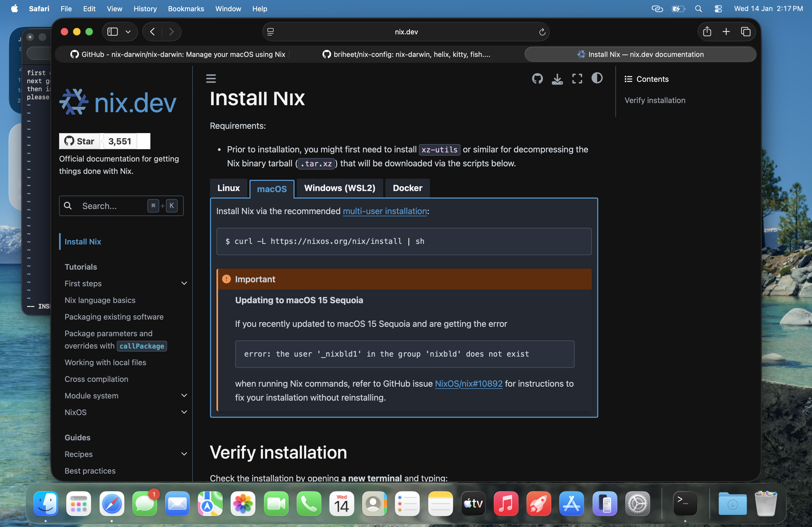The image size is (812, 527).
Task: Click the download page icon in the header
Action: 557,79
